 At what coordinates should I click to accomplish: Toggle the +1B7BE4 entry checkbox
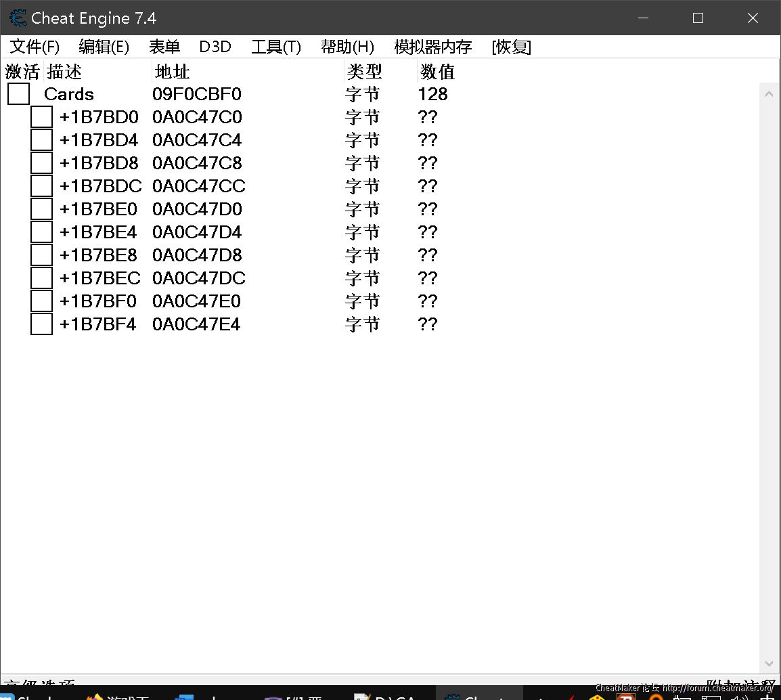coord(42,232)
